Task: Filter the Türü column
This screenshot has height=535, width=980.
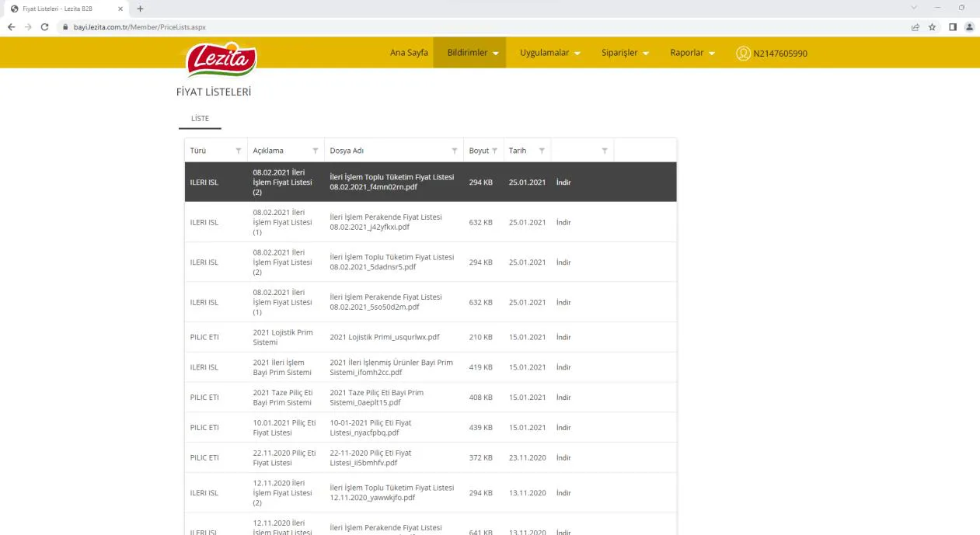Action: coord(239,151)
